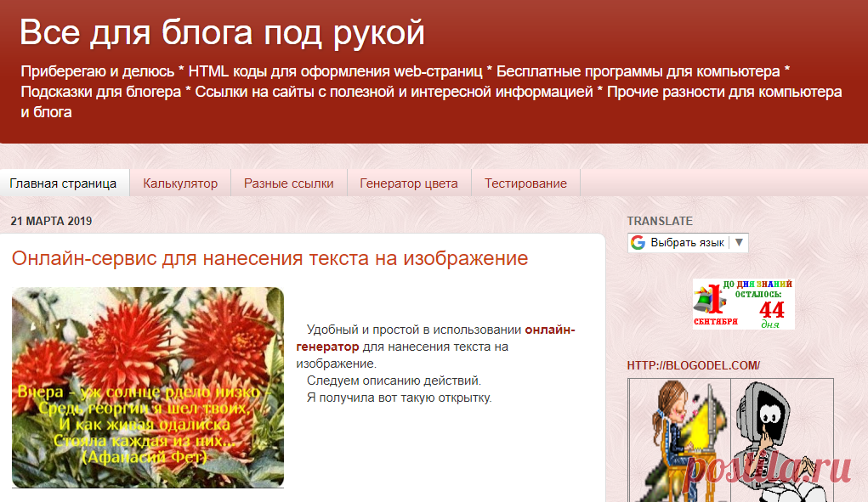This screenshot has width=868, height=502.
Task: Switch to the Калькулятор tab
Action: (181, 183)
